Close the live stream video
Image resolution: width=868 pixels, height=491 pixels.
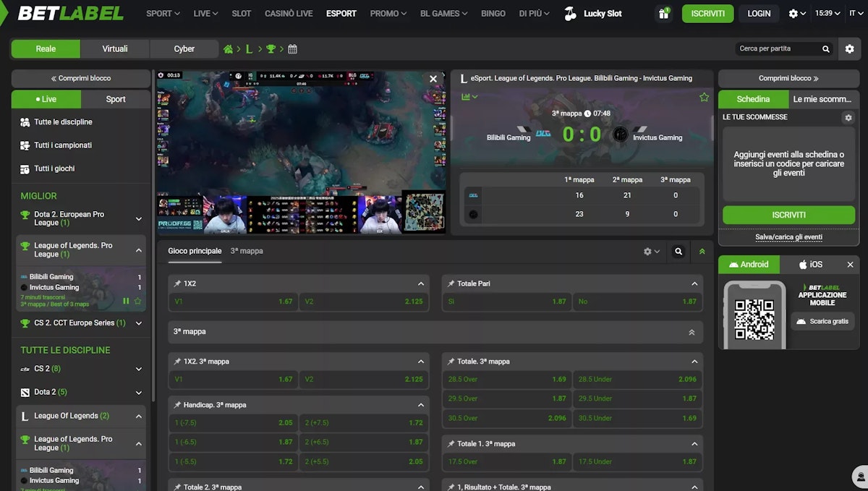(x=433, y=79)
